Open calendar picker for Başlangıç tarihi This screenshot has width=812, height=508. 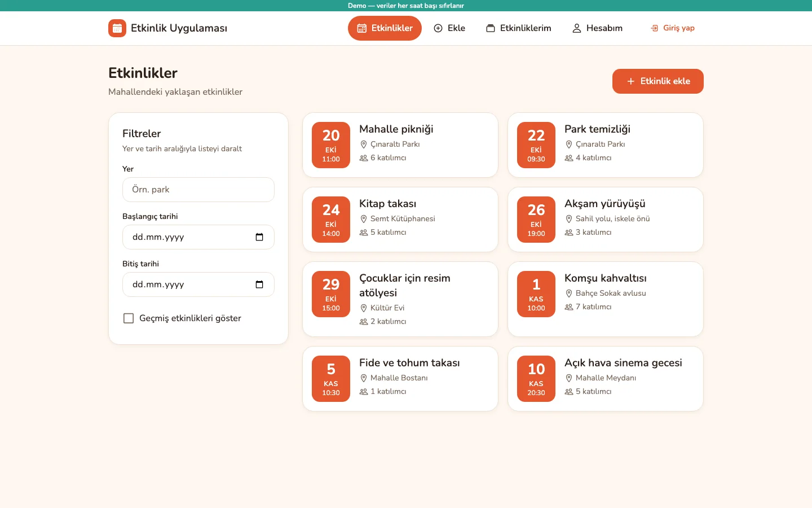[x=259, y=237]
